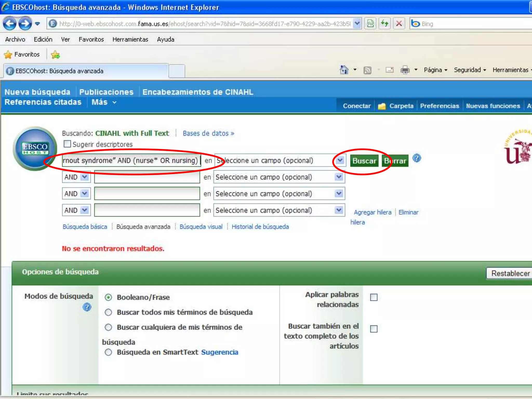Open the Encabezamientos de CINAHL tab
The height and width of the screenshot is (399, 532).
(x=197, y=92)
